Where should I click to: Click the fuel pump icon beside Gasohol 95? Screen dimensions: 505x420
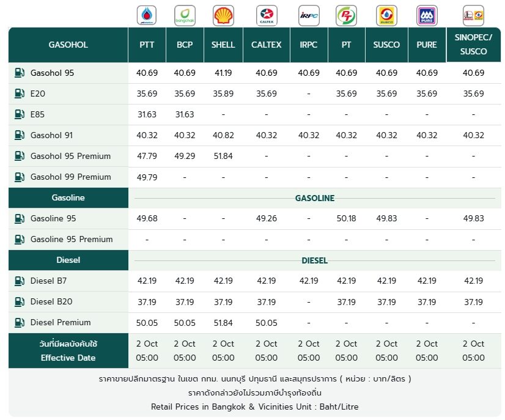tap(20, 73)
